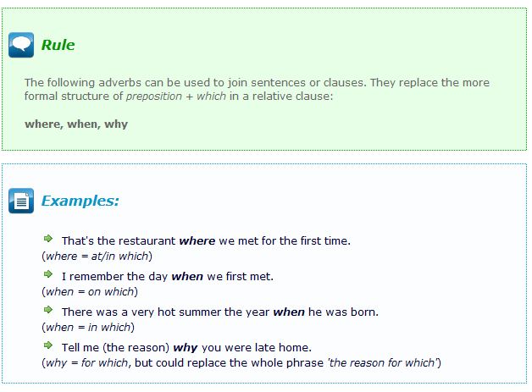Click the bold "where, when, why" line
Viewport: 532px width, 392px height.
click(x=76, y=124)
